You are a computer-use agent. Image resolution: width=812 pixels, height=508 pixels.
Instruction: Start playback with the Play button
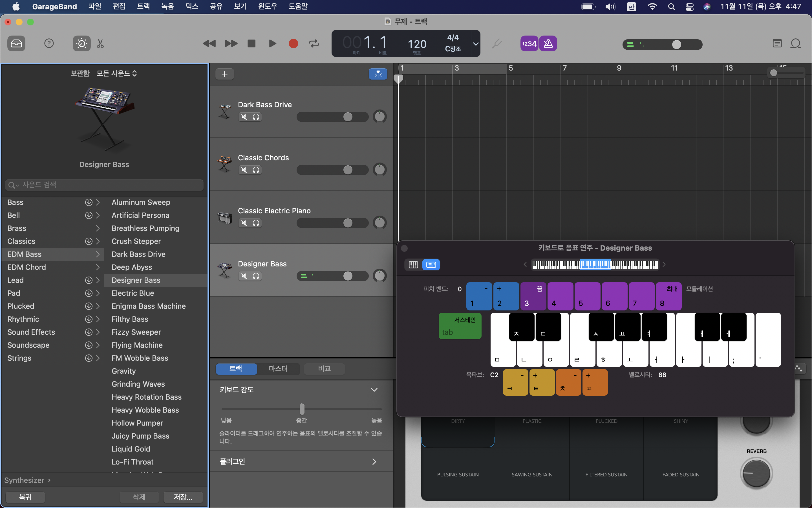coord(272,43)
